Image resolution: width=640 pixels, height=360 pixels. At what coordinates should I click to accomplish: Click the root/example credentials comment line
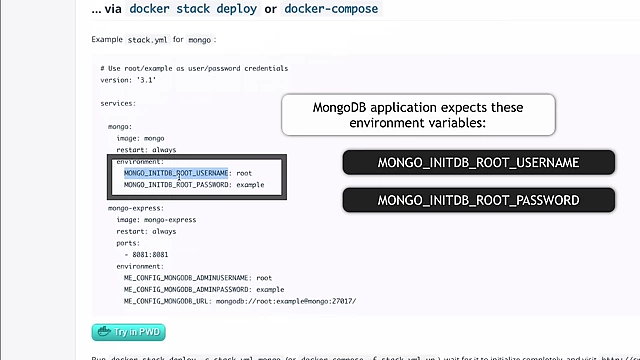(194, 68)
